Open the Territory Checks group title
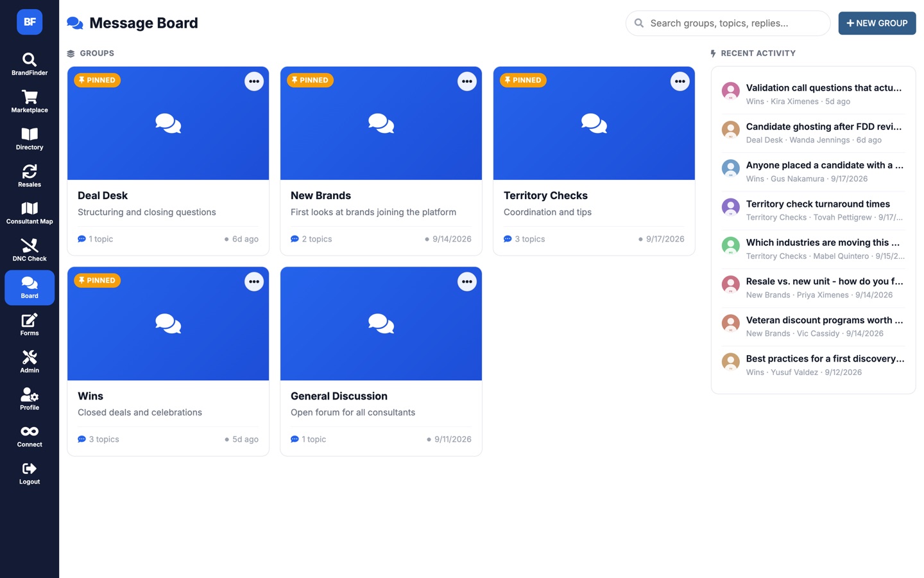 (x=545, y=196)
